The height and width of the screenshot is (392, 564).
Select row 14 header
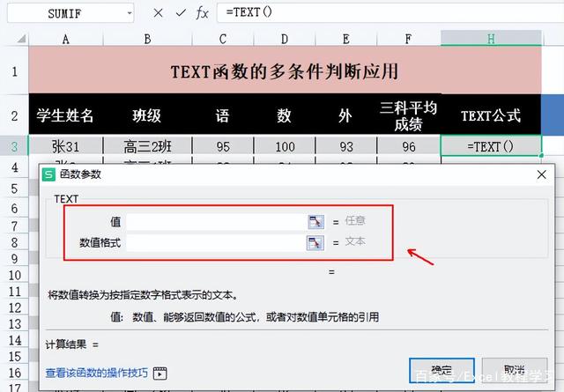coord(14,340)
